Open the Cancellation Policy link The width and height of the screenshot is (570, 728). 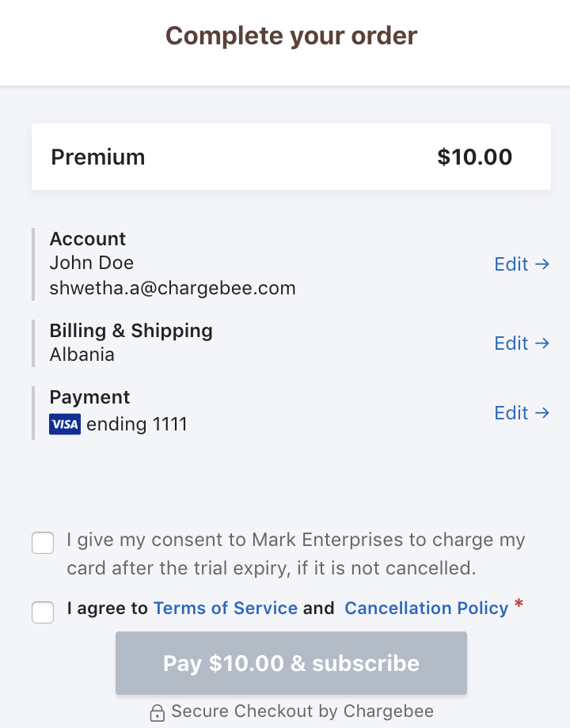[426, 609]
